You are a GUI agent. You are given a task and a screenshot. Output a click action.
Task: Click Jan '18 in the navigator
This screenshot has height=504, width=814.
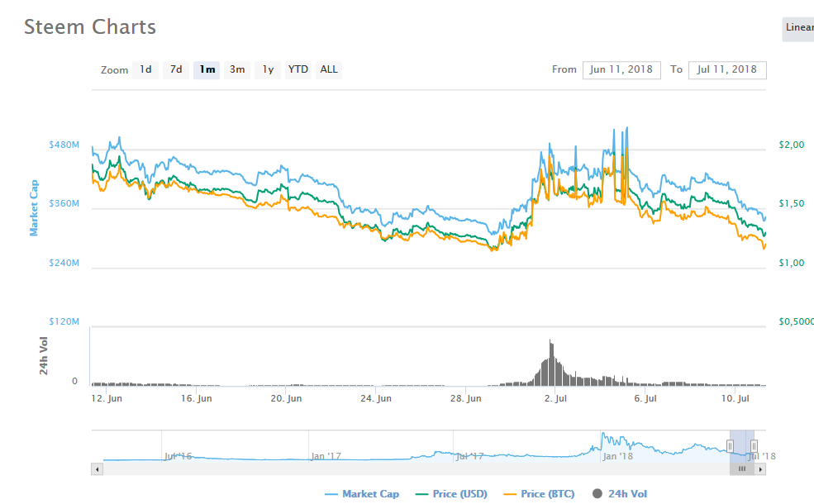point(618,456)
